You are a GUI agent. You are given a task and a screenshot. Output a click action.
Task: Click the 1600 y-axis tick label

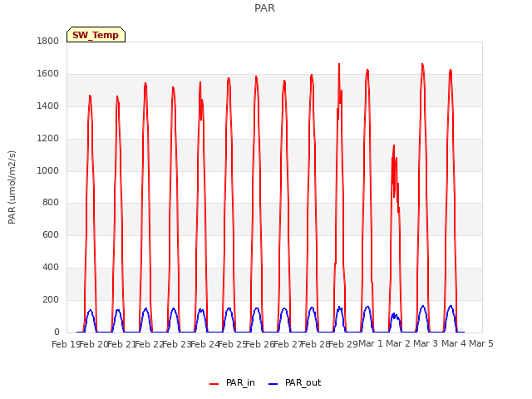click(48, 74)
